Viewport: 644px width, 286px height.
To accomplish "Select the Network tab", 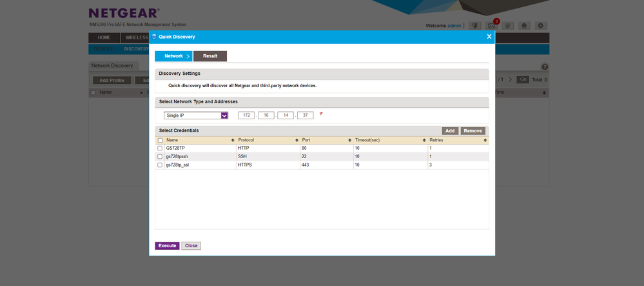I will click(173, 56).
